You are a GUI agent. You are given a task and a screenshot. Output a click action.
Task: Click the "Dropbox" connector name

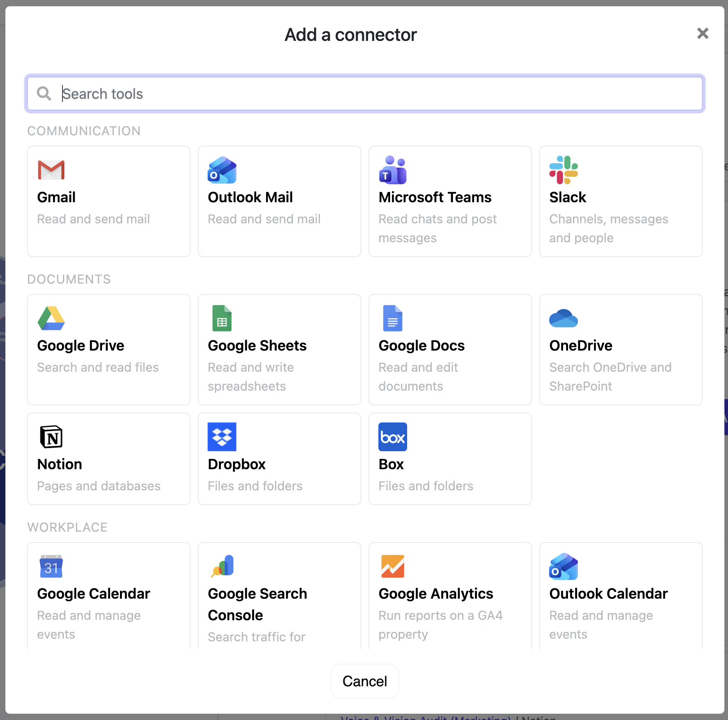(237, 464)
